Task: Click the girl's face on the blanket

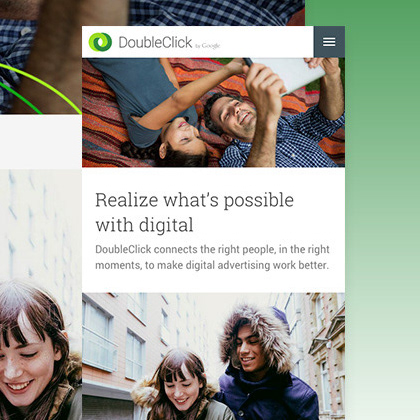Action: click(183, 139)
